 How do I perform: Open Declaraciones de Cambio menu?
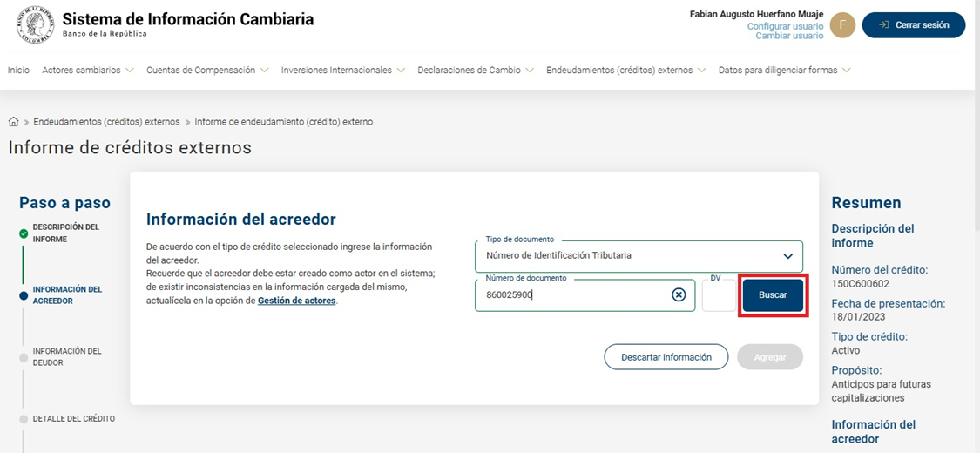[x=475, y=70]
